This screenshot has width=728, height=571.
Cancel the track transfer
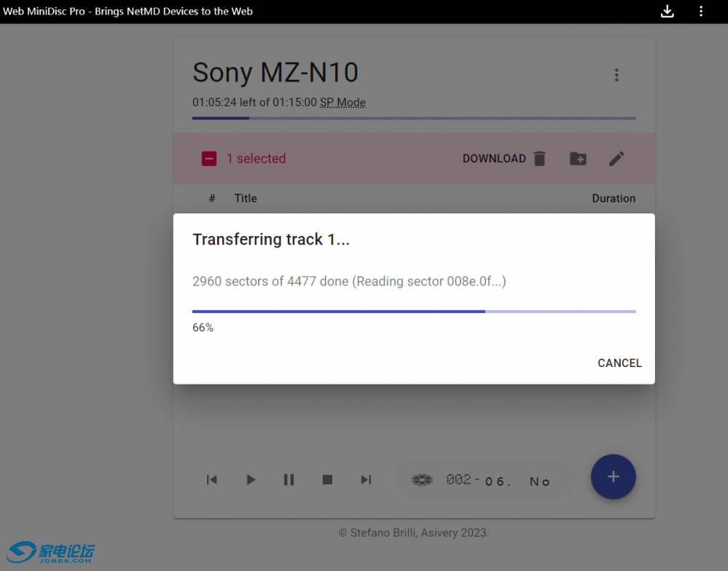[x=619, y=363]
